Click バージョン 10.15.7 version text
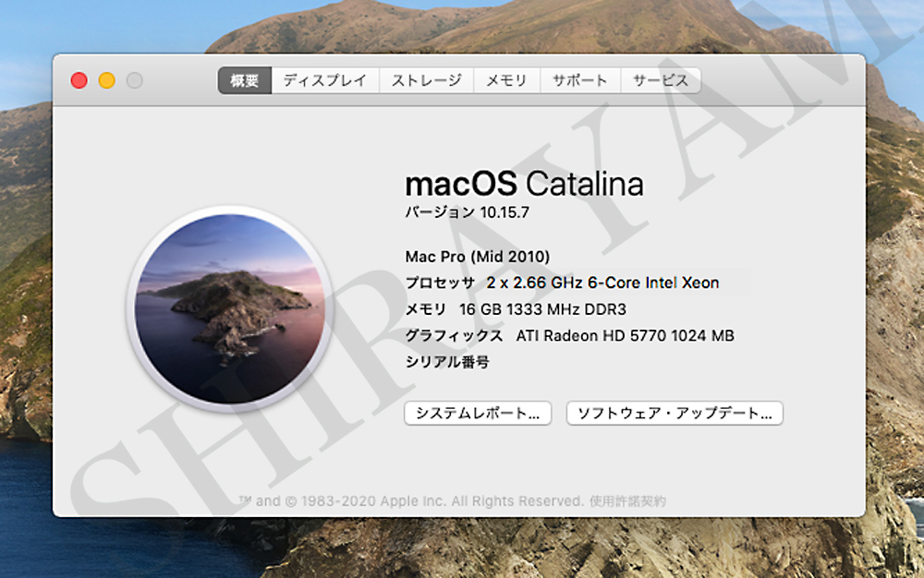 point(468,212)
